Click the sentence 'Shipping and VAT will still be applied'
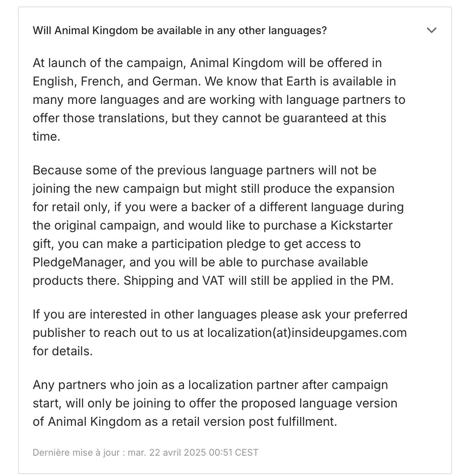This screenshot has height=476, width=470. tap(258, 281)
